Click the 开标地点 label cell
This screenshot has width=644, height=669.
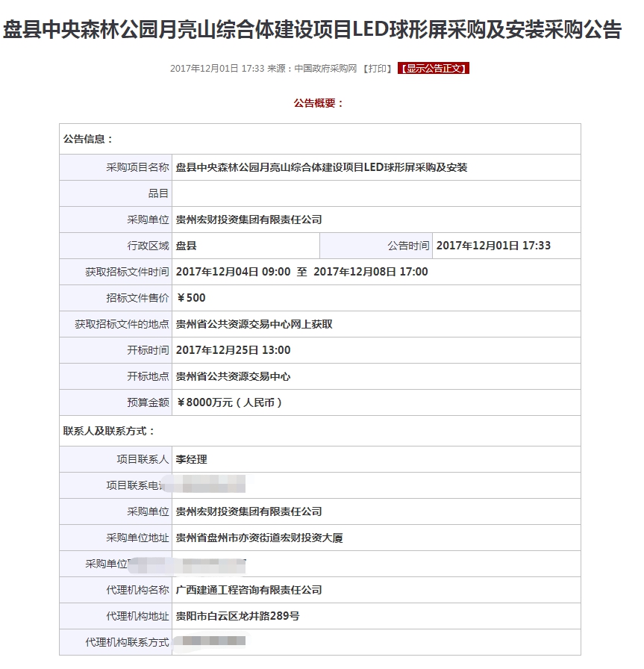click(116, 376)
